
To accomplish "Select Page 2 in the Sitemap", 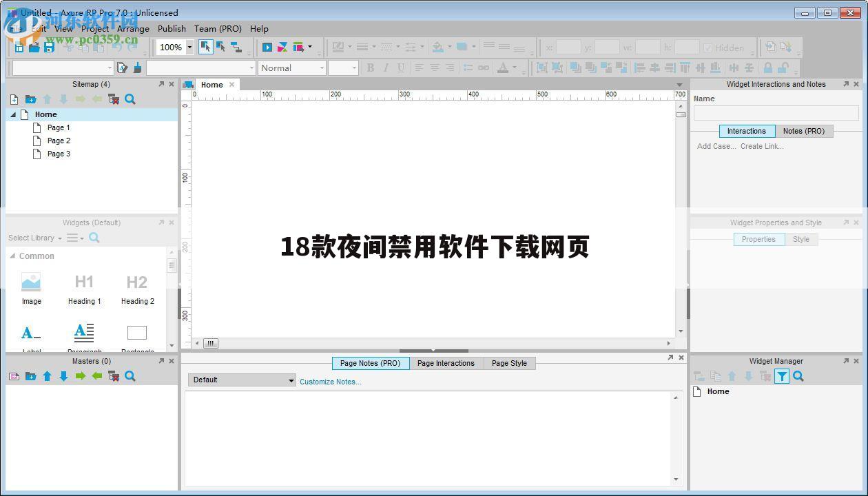I will (59, 141).
